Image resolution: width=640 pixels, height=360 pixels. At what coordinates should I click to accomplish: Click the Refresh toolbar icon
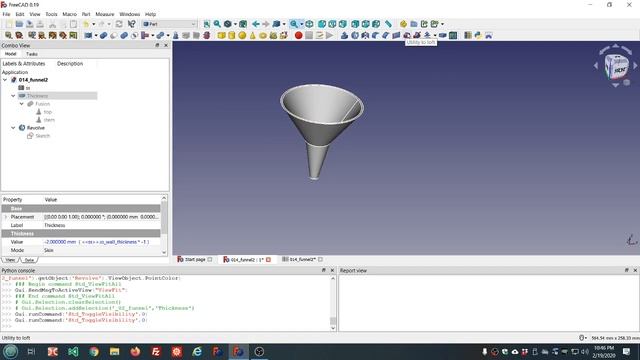pyautogui.click(x=119, y=24)
